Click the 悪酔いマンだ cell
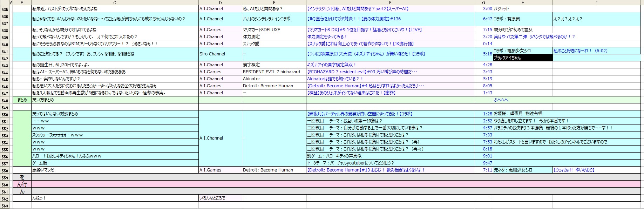The width and height of the screenshot is (644, 209). point(115,170)
